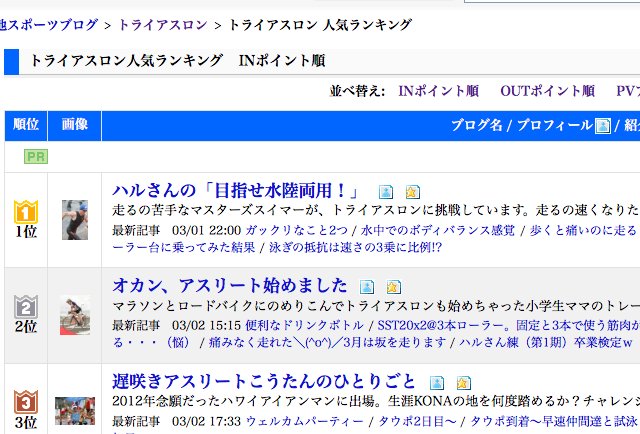
Task: Open blog title ハルさんの「目指せ水陸両用！」
Action: tap(235, 190)
